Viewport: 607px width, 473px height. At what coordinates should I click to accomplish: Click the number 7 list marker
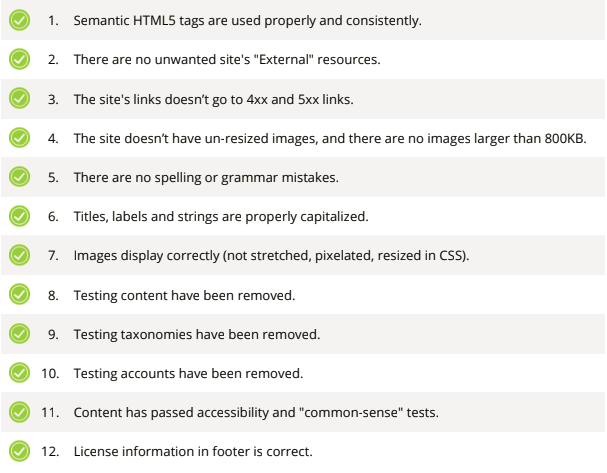point(53,255)
